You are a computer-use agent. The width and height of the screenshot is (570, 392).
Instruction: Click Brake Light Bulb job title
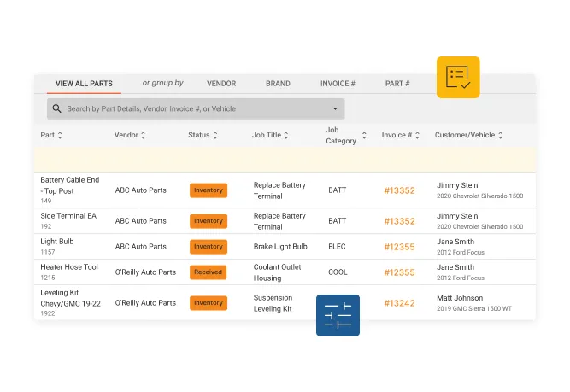[280, 247]
